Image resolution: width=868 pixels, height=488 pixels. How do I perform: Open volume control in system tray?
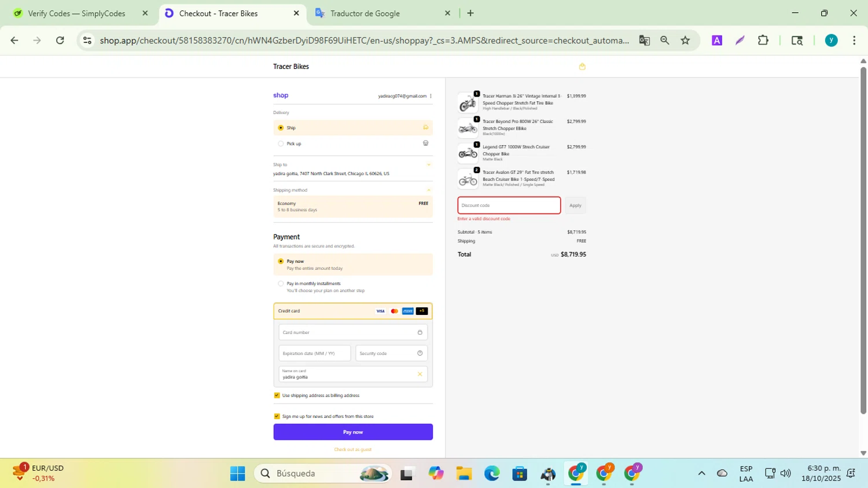(x=785, y=474)
